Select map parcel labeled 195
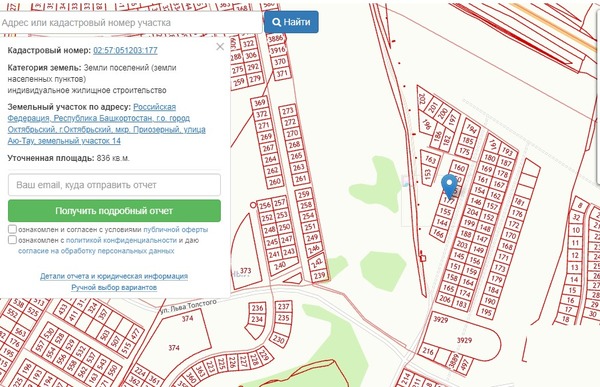Image resolution: width=600 pixels, height=387 pixels. [486, 312]
